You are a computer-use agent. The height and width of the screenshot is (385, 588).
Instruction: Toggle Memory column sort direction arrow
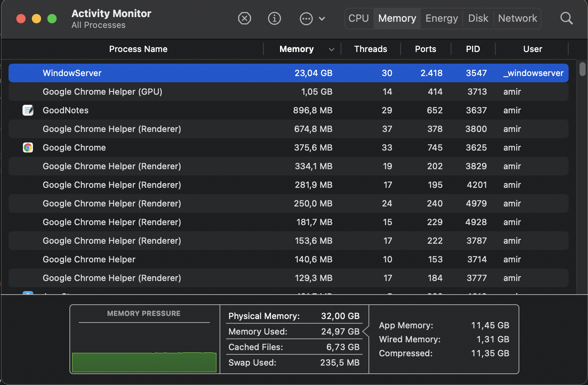[x=331, y=49]
